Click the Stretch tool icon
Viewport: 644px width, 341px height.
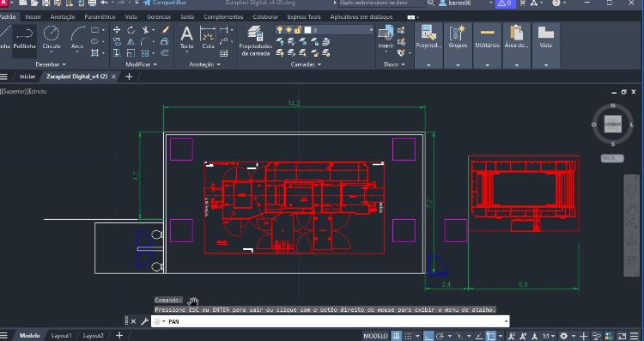point(117,53)
